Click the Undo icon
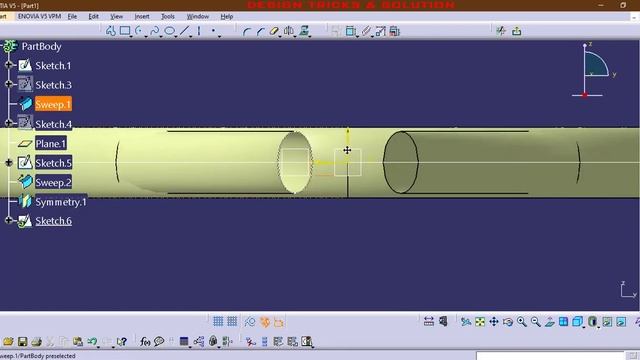 coord(92,341)
